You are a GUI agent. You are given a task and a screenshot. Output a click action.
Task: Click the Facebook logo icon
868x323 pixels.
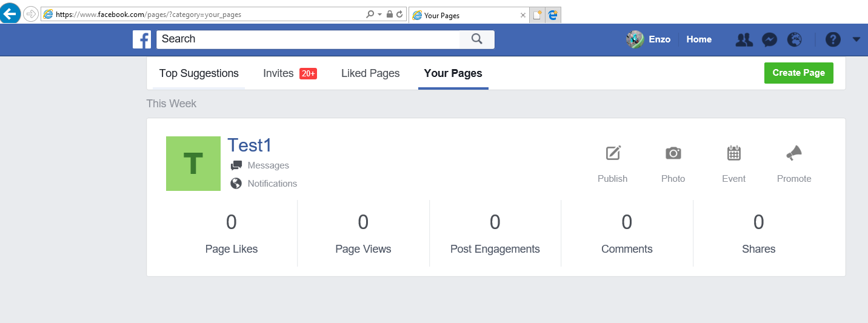141,39
